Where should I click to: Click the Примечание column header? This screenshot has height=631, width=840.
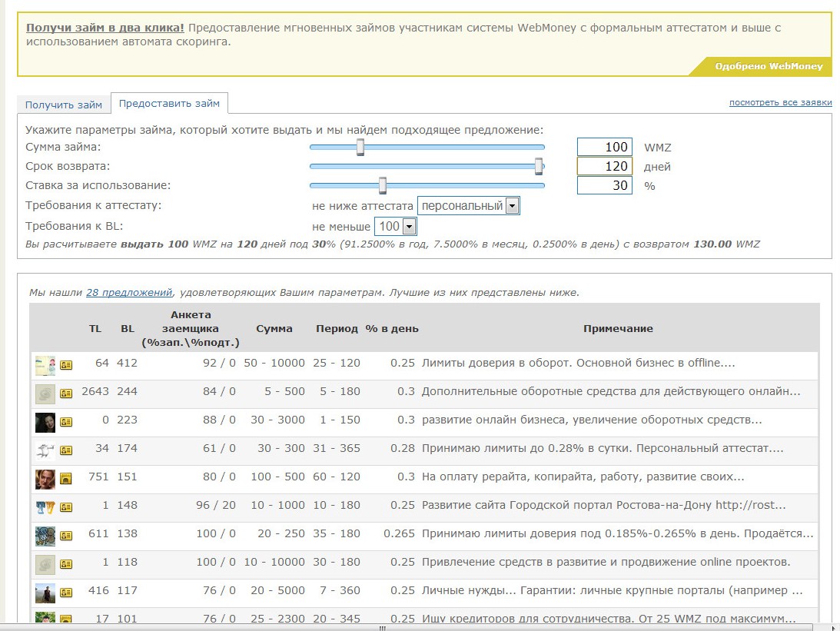[x=618, y=329]
